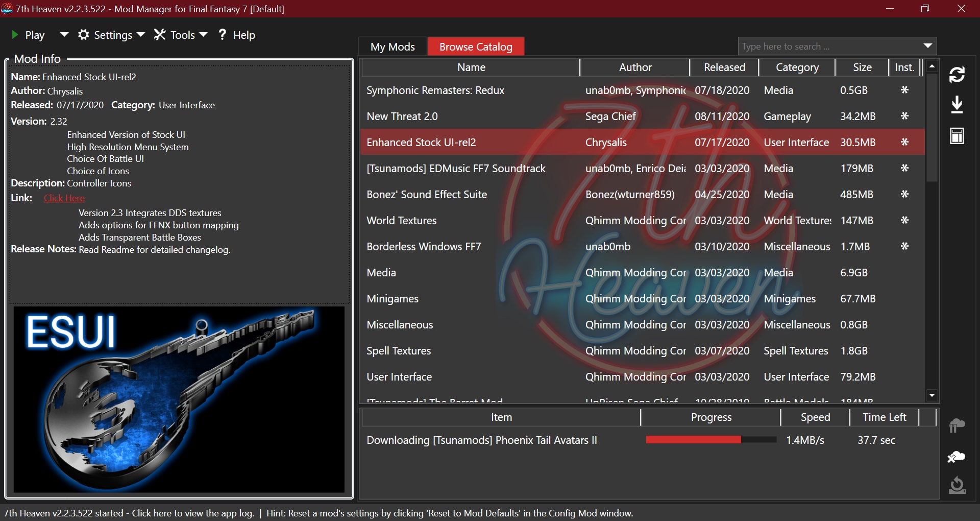The width and height of the screenshot is (980, 521).
Task: Click the download selected mod icon
Action: (957, 105)
